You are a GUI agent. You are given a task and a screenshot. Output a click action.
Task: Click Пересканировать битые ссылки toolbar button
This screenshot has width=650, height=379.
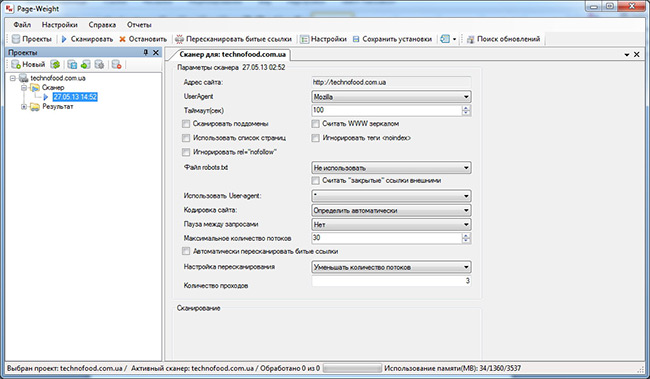[233, 39]
